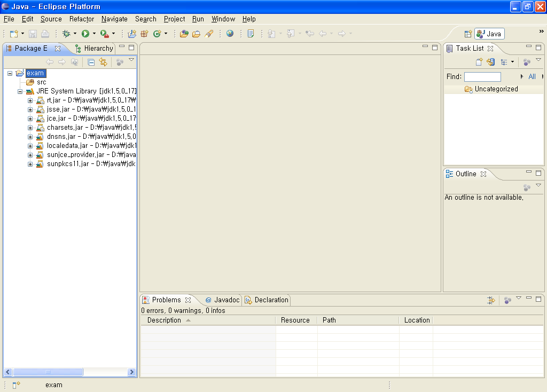The height and width of the screenshot is (392, 547).
Task: Click the Debug bug icon in toolbar
Action: pos(66,34)
